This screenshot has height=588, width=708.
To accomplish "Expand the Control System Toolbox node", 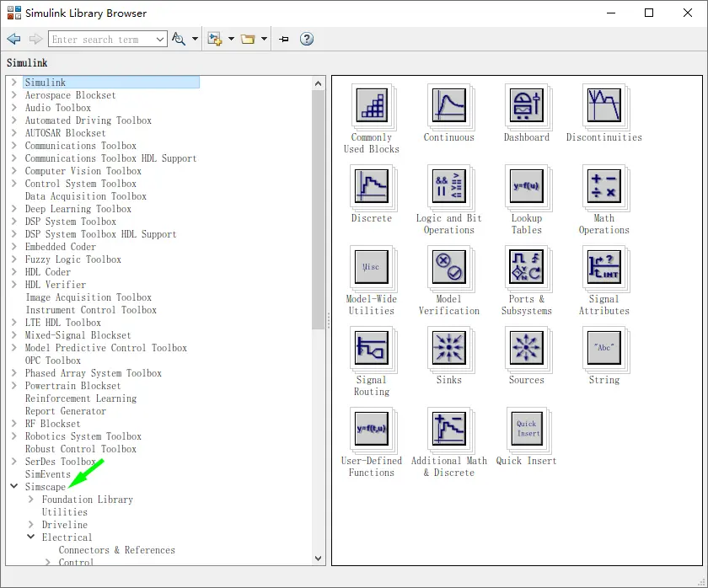I will coord(14,183).
